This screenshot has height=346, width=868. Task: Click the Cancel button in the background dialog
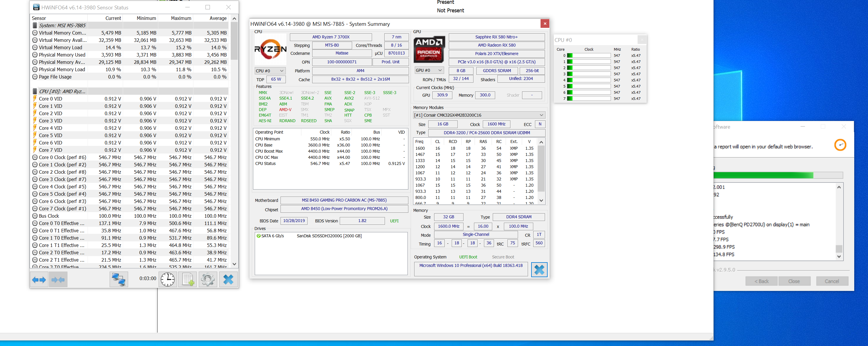click(832, 281)
